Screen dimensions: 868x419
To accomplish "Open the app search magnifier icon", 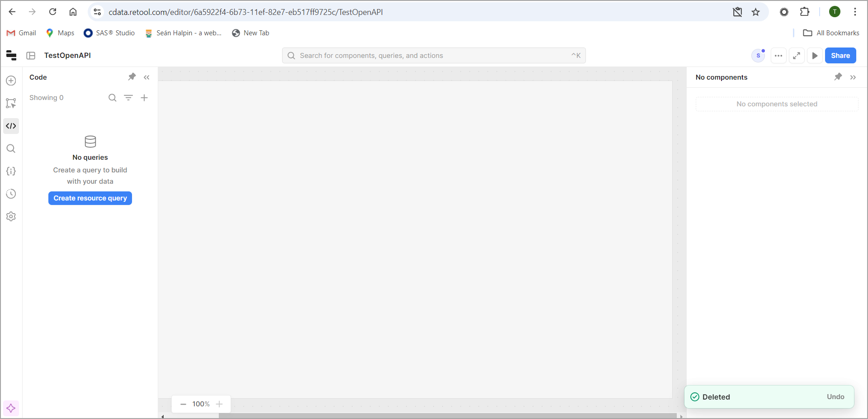I will tap(11, 149).
